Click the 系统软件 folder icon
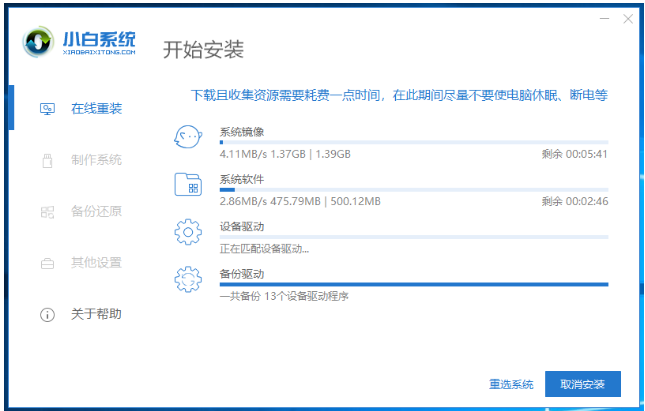The width and height of the screenshot is (645, 411). (x=188, y=185)
